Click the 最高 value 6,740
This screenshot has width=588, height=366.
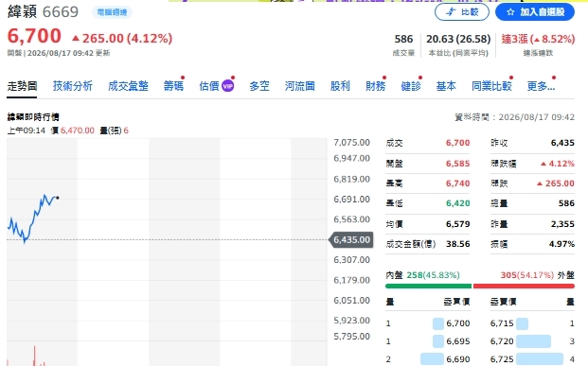point(458,183)
